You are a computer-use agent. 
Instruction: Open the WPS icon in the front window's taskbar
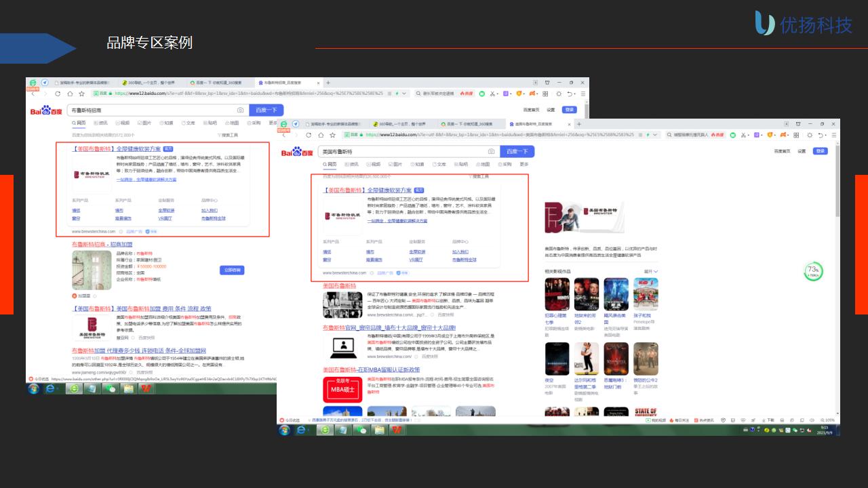pos(396,430)
